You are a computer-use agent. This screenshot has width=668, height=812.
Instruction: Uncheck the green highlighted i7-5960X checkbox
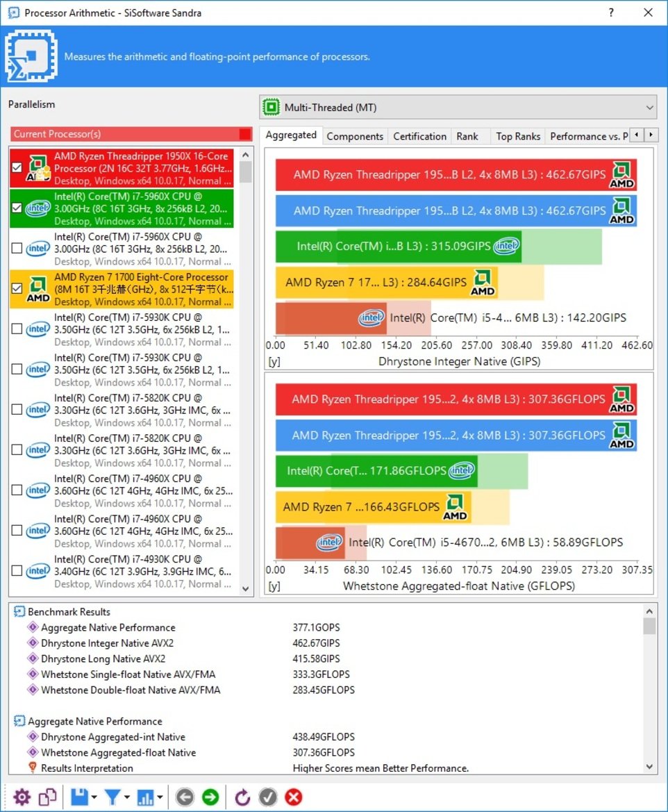click(17, 208)
